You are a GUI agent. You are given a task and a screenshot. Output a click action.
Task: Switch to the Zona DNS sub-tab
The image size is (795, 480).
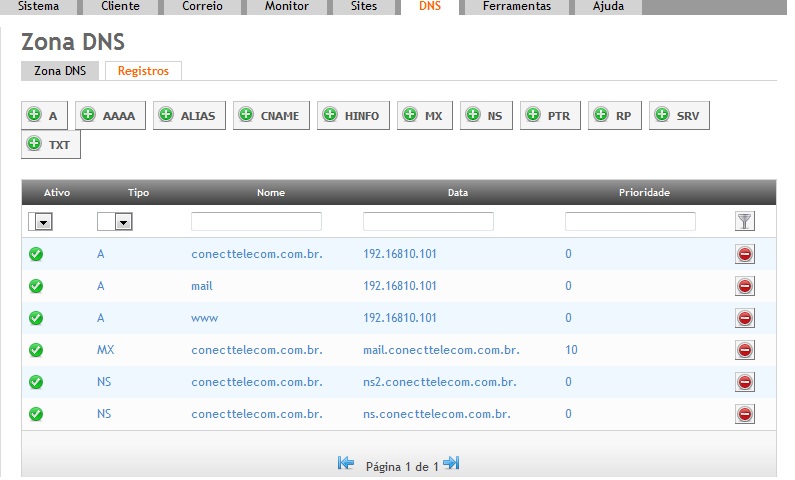(60, 70)
